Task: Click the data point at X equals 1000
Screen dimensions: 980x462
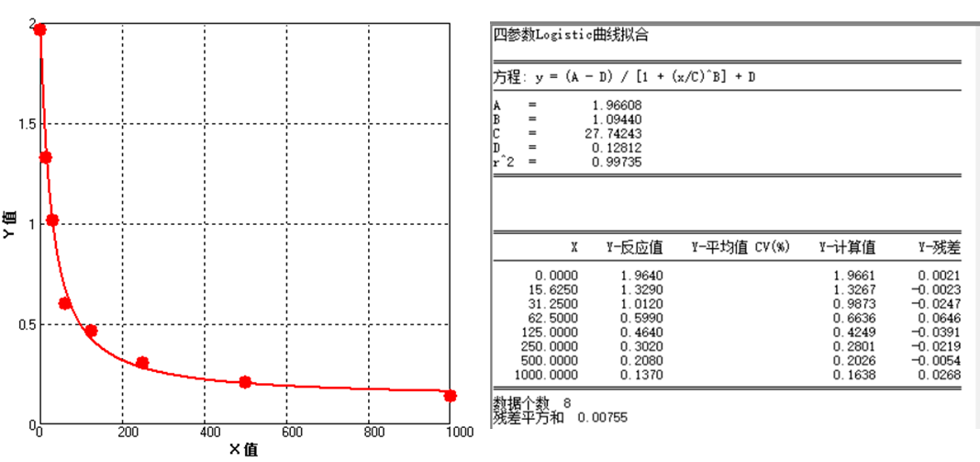Action: 450,396
